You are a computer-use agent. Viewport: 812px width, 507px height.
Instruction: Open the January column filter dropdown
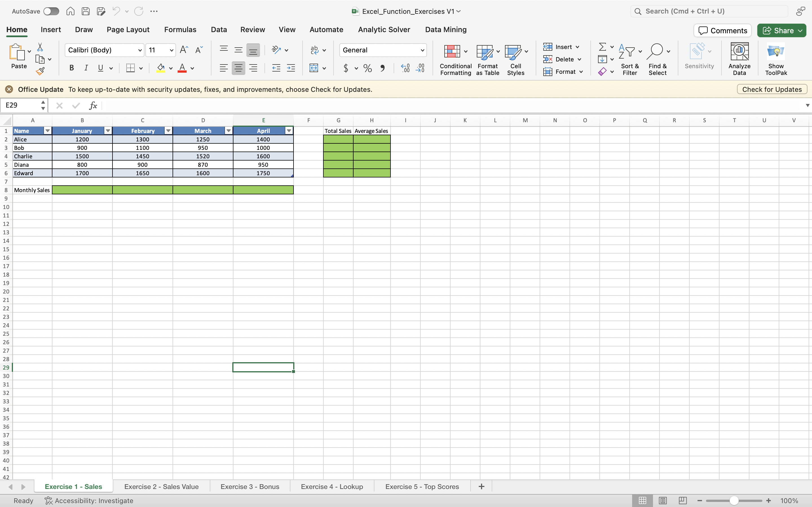pos(108,130)
